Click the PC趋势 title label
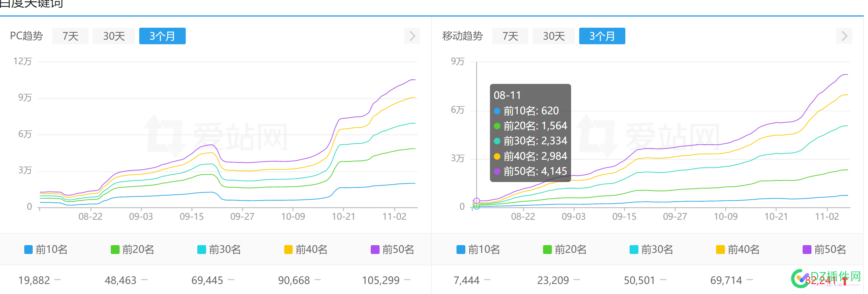This screenshot has height=294, width=868. pos(26,36)
